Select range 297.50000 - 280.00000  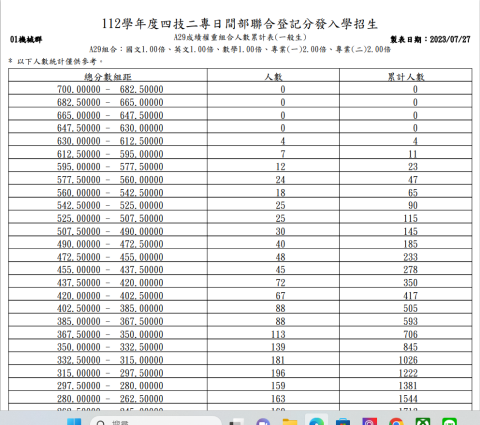[x=110, y=386]
